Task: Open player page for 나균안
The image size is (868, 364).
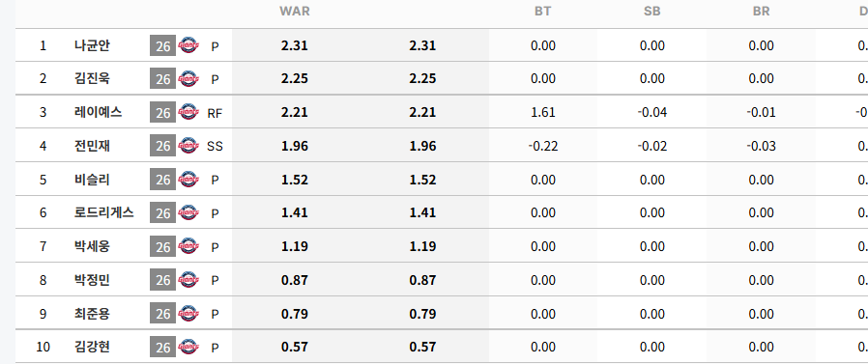Action: tap(92, 45)
